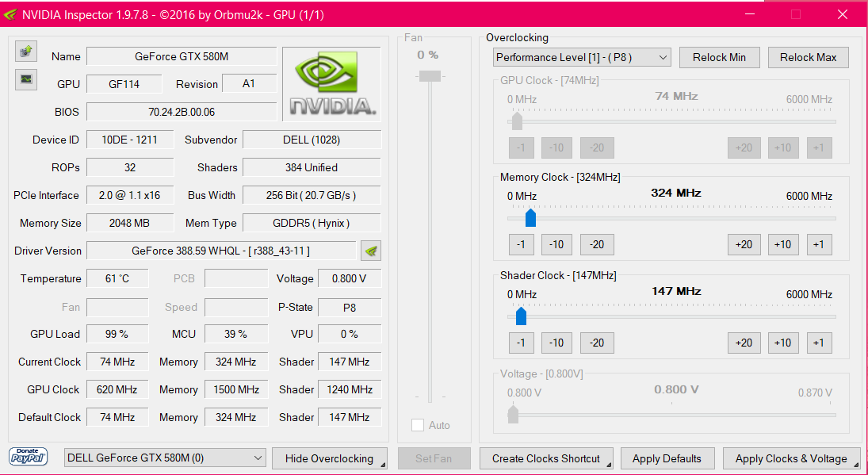This screenshot has width=868, height=475.
Task: Increase Memory Clock by 10
Action: (x=782, y=244)
